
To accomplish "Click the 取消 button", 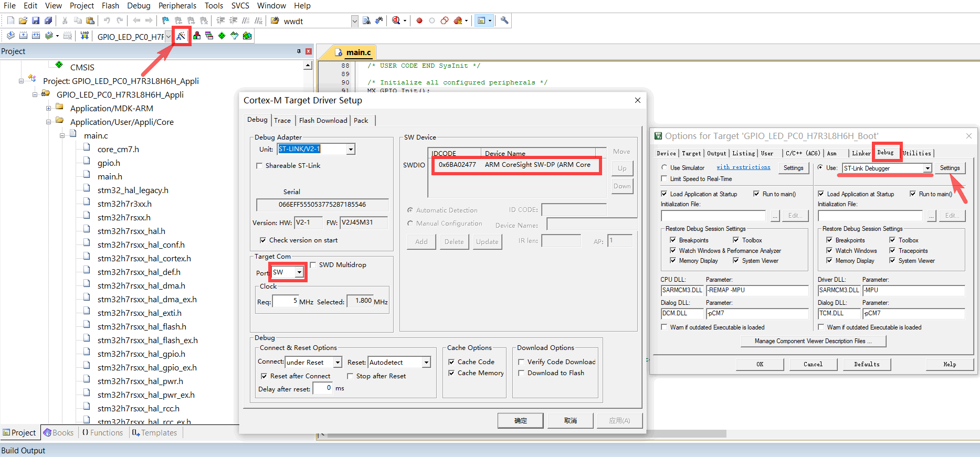I will tap(571, 421).
